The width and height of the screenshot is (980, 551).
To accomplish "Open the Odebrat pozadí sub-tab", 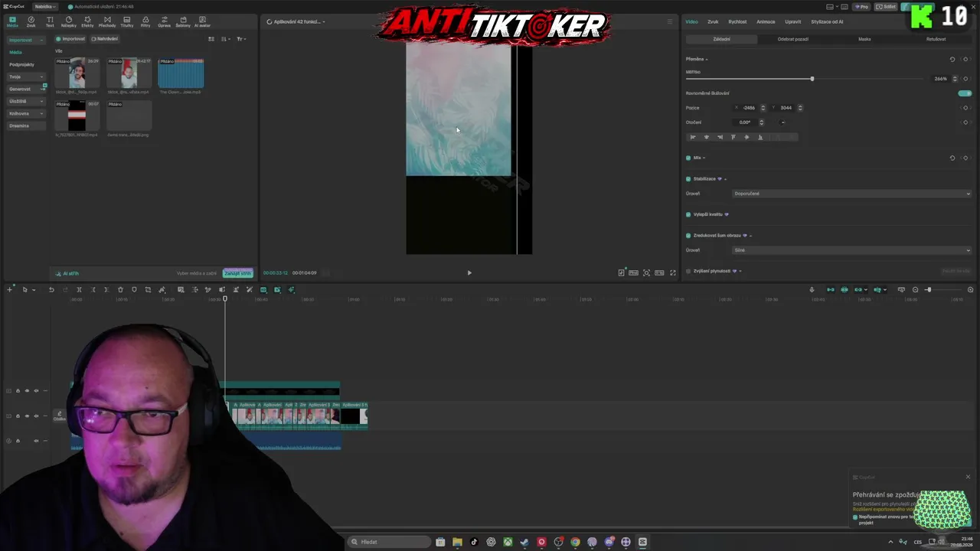I will (792, 39).
